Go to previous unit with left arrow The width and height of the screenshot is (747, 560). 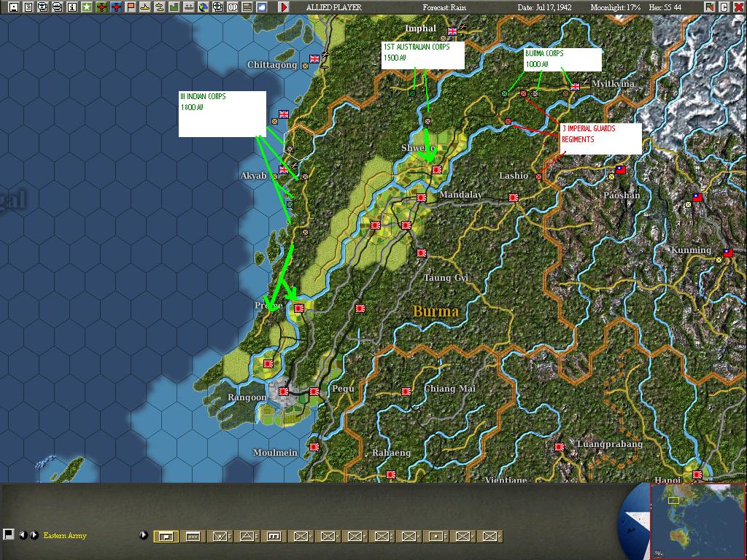tap(22, 535)
